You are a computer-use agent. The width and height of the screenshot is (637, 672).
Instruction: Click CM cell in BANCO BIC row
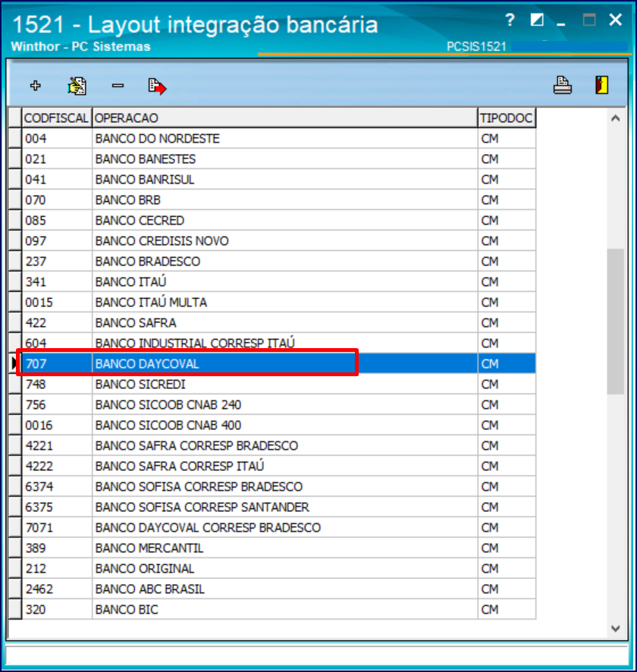pos(507,610)
